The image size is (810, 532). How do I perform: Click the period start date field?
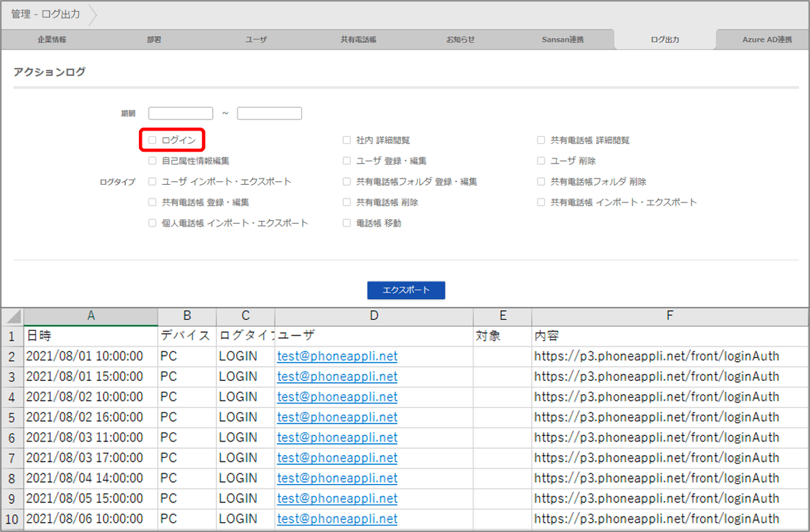[181, 113]
